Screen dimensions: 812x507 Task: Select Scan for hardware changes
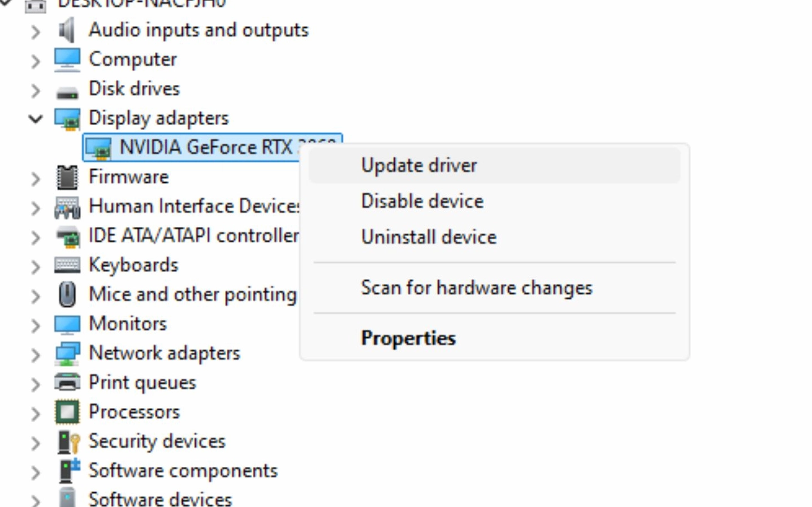click(477, 288)
